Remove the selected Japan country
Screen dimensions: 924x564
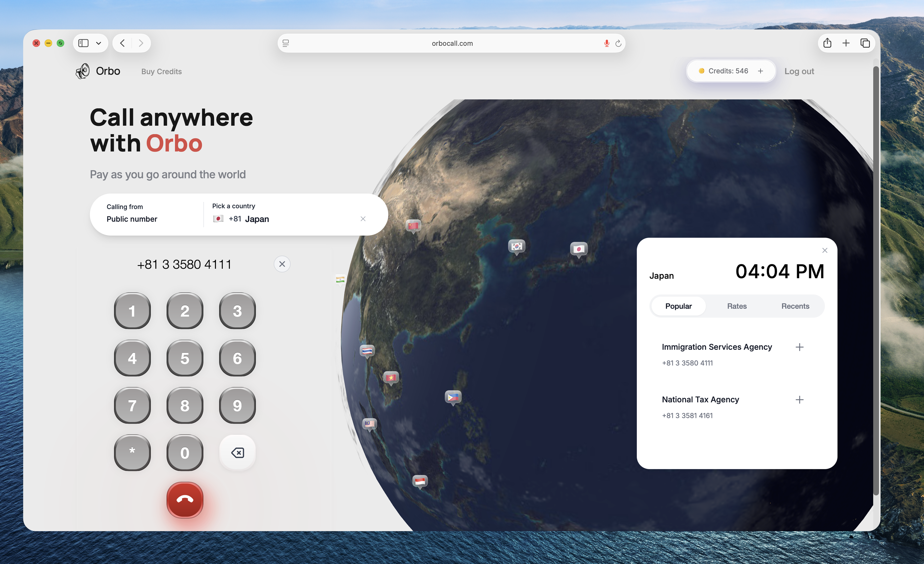(363, 219)
